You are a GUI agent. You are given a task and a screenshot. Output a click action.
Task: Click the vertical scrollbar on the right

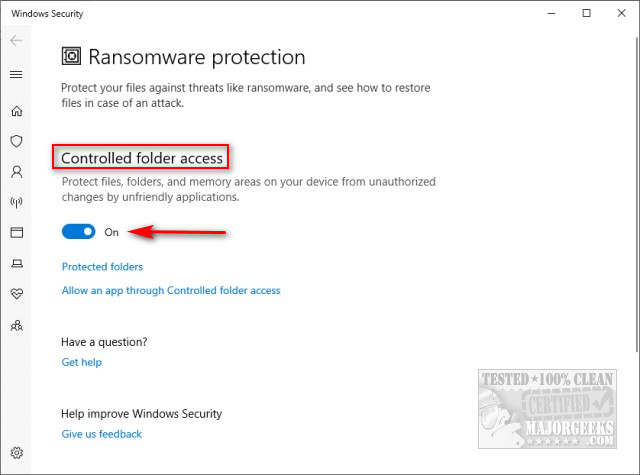pos(637,194)
